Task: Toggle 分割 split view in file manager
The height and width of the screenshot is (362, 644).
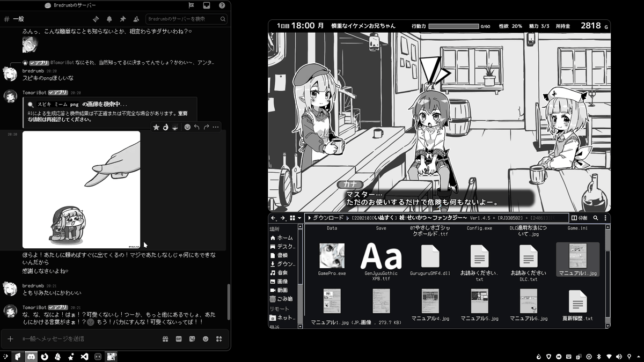Action: [x=580, y=218]
